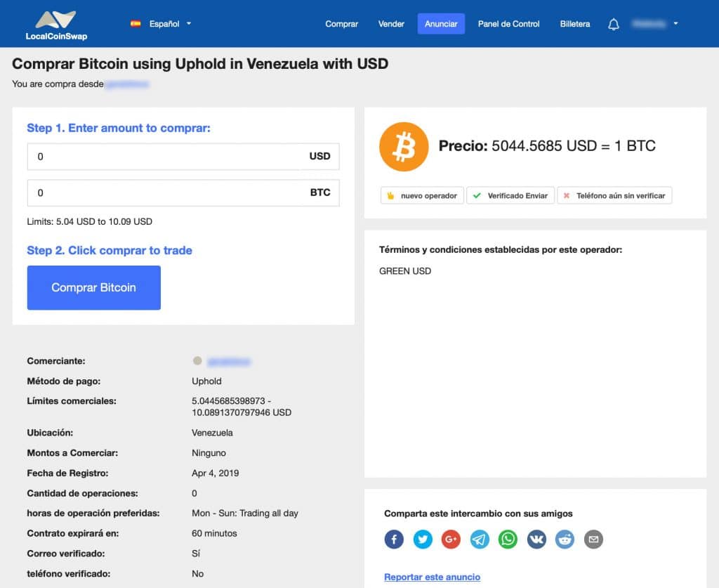Click 'Mon - Sun: Trading all day' value
The image size is (719, 588).
coord(245,514)
